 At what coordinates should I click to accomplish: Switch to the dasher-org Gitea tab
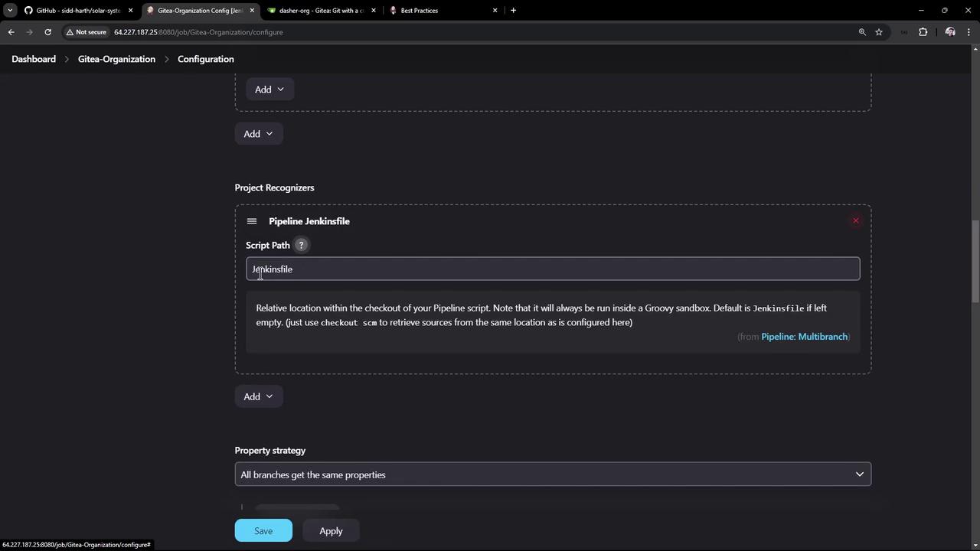click(322, 10)
